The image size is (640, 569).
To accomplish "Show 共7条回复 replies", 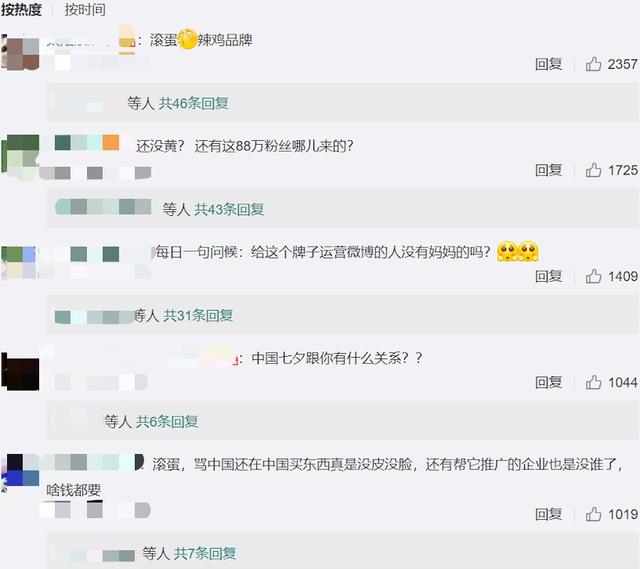I will tap(205, 553).
